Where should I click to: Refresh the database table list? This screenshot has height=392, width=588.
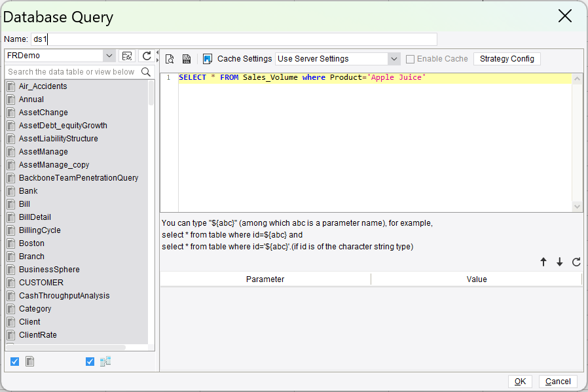pyautogui.click(x=146, y=57)
